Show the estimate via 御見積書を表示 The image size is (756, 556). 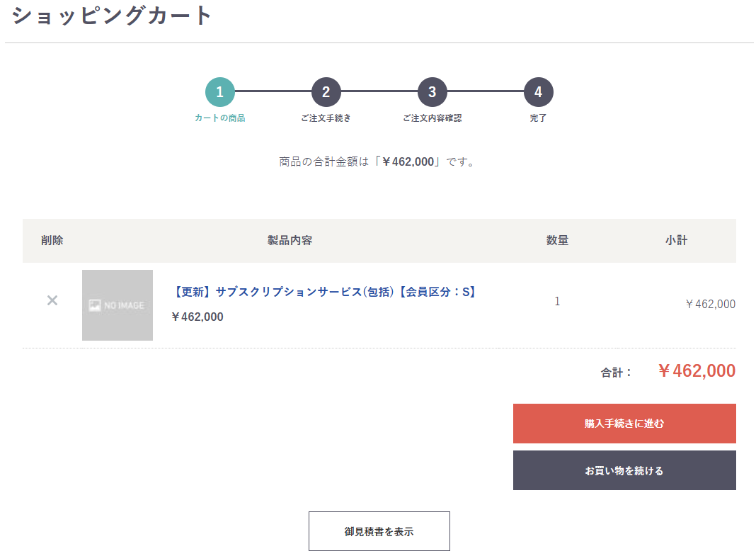pos(379,531)
